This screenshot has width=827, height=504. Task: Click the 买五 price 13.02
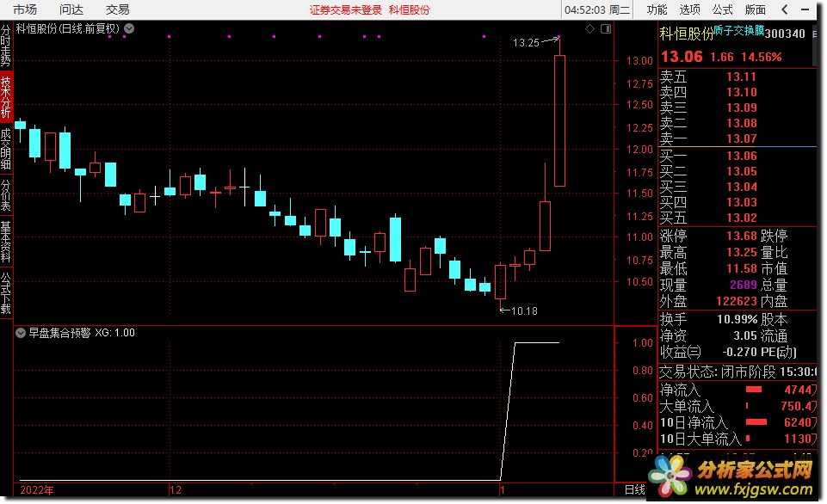click(x=741, y=218)
